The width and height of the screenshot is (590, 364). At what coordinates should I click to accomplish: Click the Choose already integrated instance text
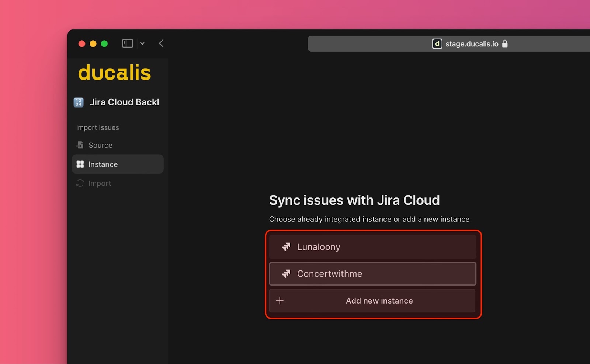click(x=369, y=219)
